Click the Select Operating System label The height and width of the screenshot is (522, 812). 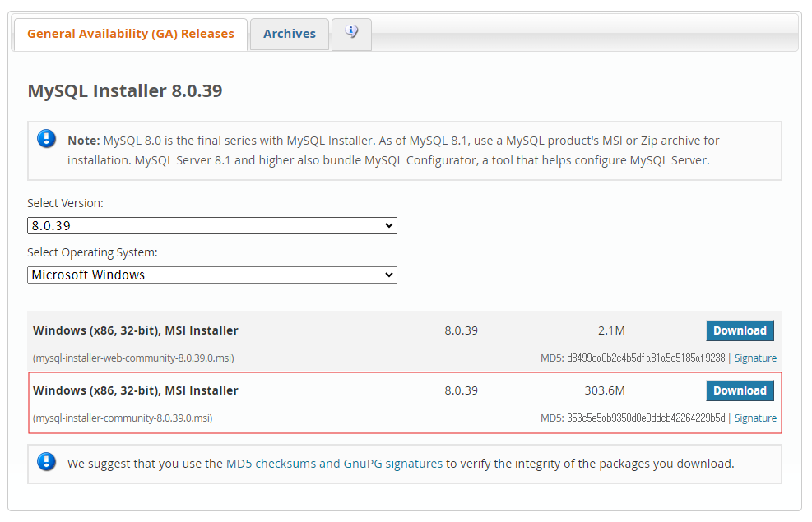[x=92, y=253]
